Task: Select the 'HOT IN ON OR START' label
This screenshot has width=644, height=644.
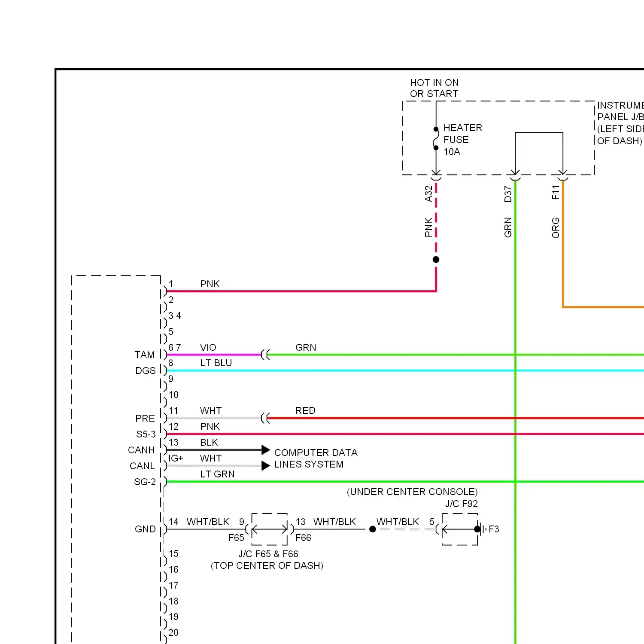Action: (x=434, y=88)
